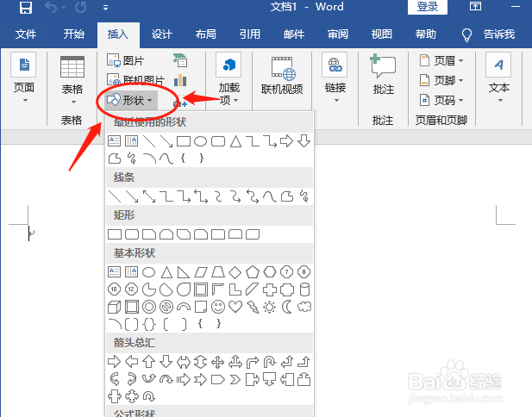The height and width of the screenshot is (417, 532).
Task: Switch to the 视图 tab
Action: click(382, 34)
